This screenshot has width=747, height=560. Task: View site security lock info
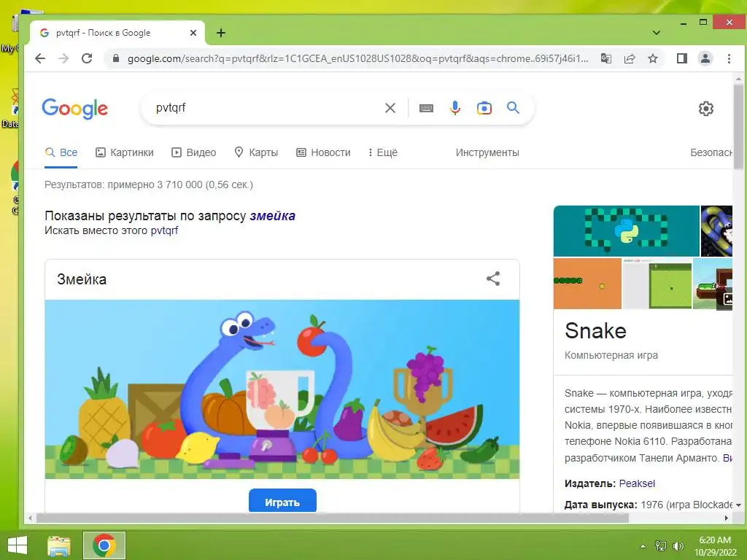pyautogui.click(x=115, y=58)
